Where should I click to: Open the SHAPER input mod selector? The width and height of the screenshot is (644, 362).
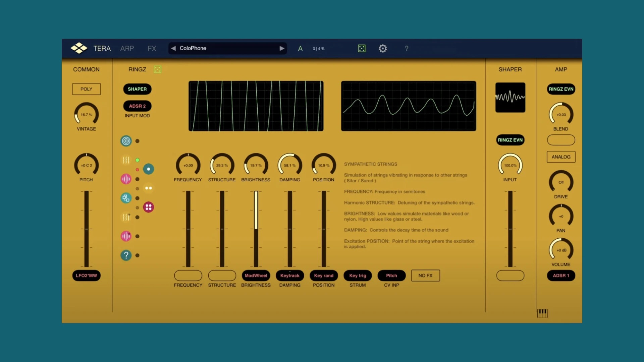[x=137, y=89]
